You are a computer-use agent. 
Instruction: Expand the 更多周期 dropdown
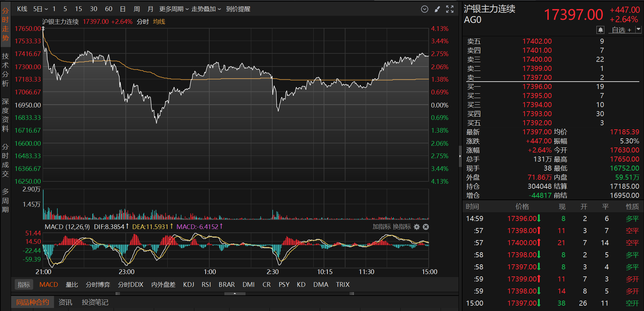coord(173,9)
